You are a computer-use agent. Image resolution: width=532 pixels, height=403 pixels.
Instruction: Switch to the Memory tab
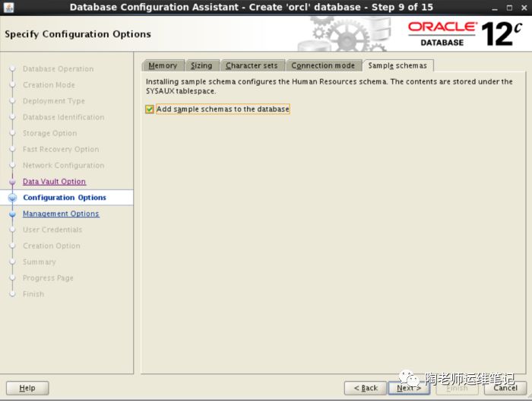163,65
